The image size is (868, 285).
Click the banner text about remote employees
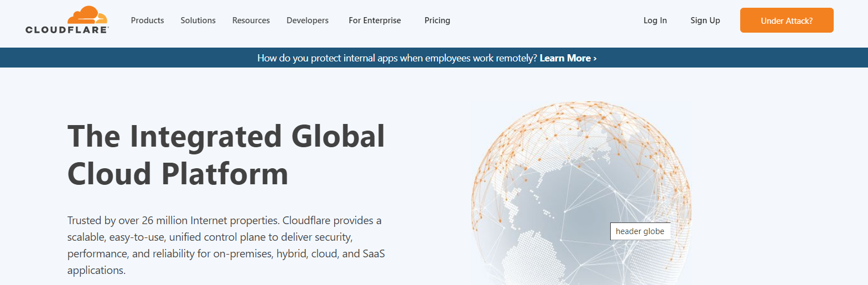397,58
